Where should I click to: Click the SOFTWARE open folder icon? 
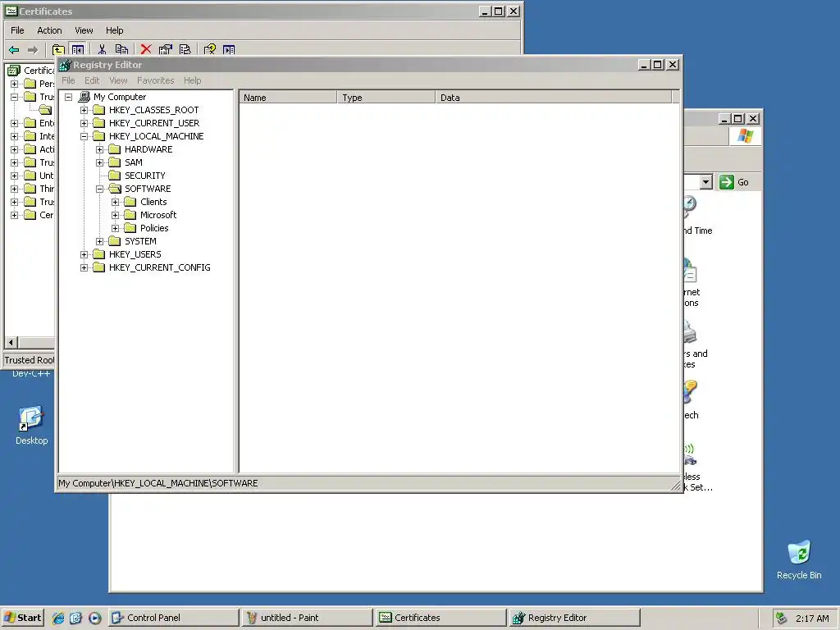[x=115, y=189]
